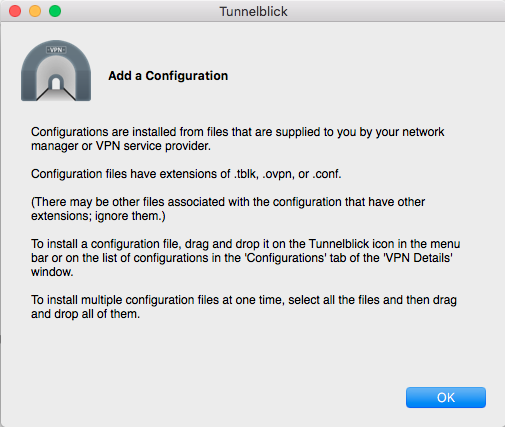The width and height of the screenshot is (505, 427).
Task: Close the dialog with the red button
Action: click(x=15, y=11)
